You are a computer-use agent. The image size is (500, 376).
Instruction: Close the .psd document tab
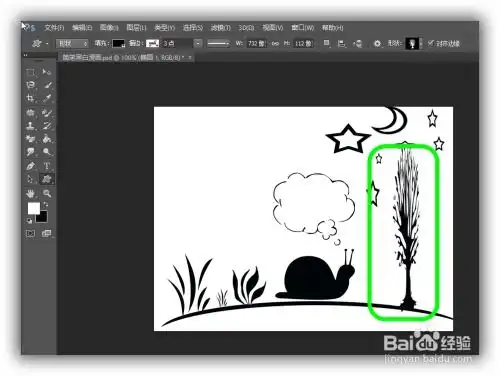pyautogui.click(x=190, y=57)
